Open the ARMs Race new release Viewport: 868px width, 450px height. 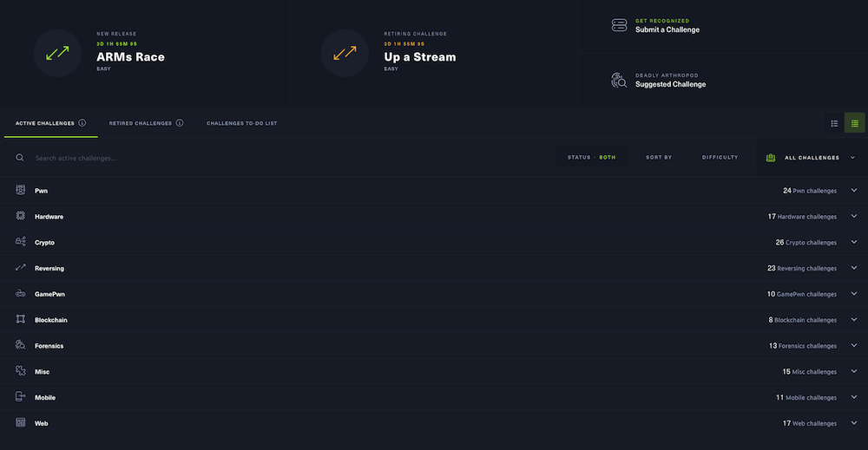(130, 56)
